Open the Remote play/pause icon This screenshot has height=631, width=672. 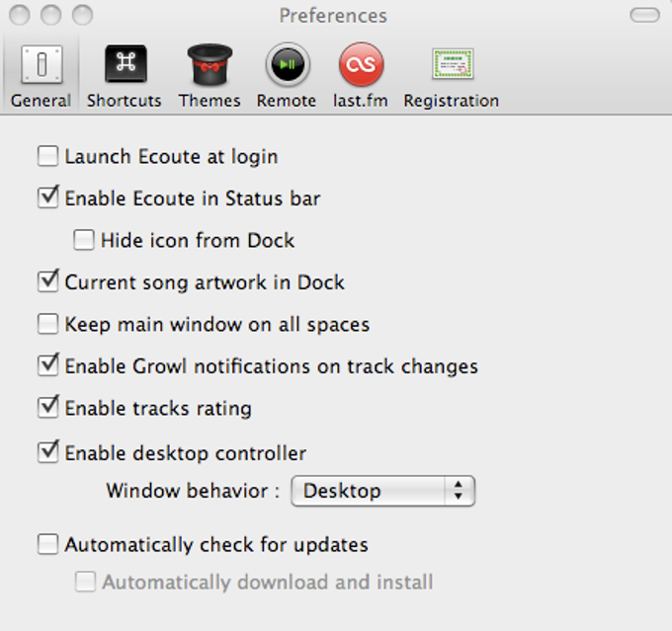tap(288, 64)
